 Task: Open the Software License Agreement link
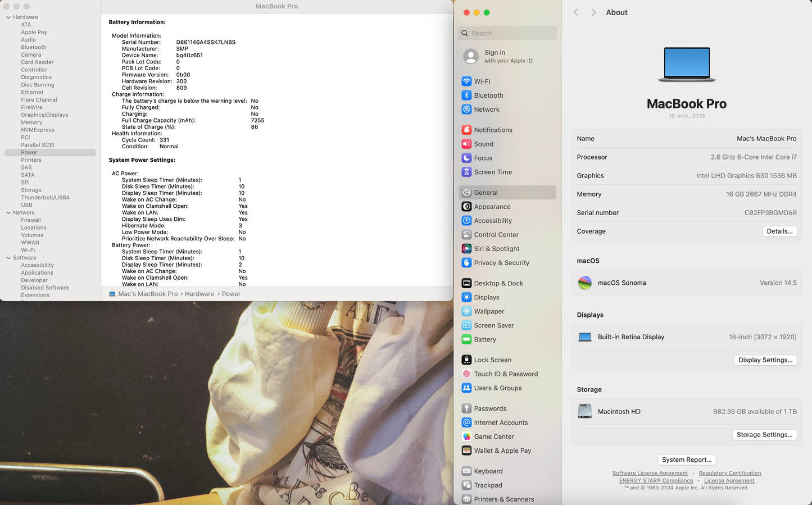tap(650, 474)
